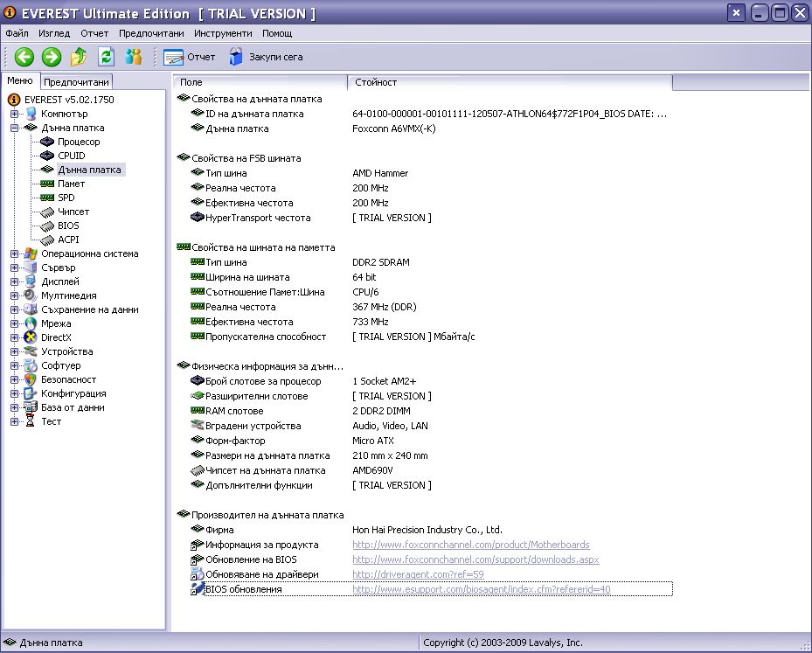This screenshot has height=653, width=812.
Task: Open the Изглед menu
Action: click(54, 33)
